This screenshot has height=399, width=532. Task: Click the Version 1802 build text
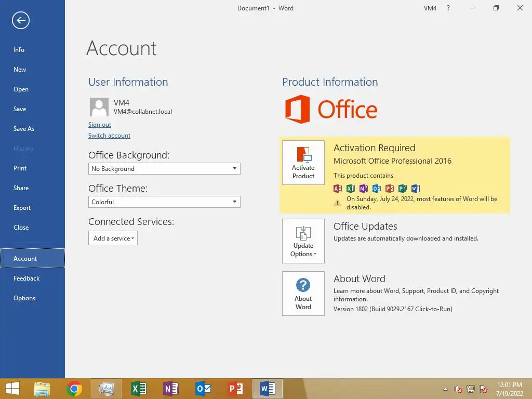point(393,309)
